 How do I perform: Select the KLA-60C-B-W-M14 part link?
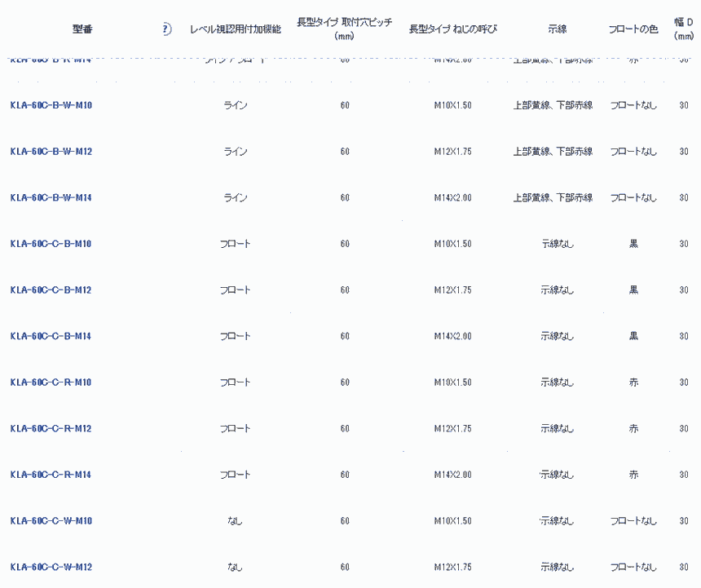[51, 197]
